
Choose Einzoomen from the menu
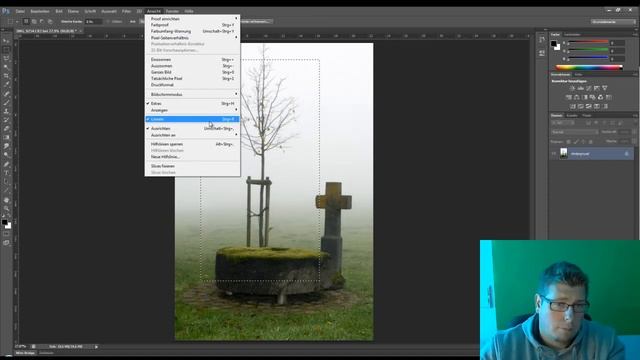tap(192, 60)
